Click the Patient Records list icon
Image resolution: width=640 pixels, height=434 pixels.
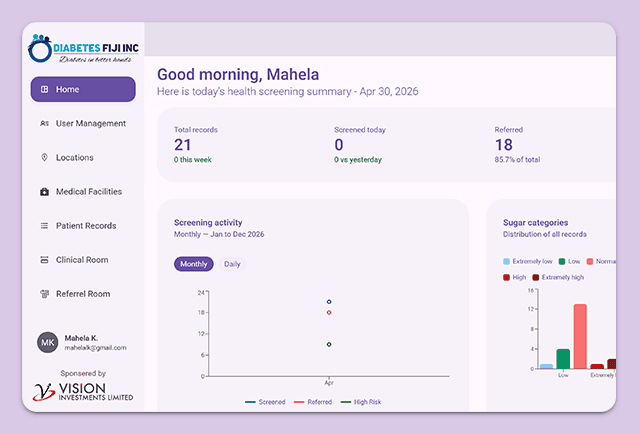[44, 226]
